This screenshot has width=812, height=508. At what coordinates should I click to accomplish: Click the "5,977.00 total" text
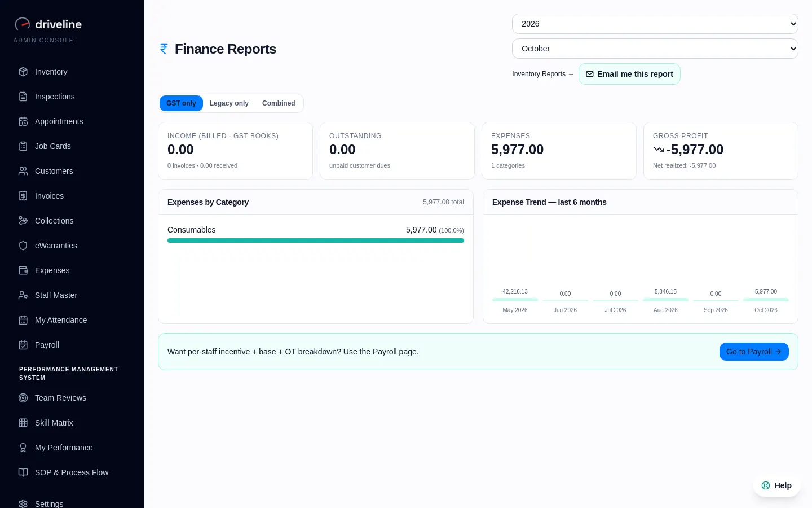pyautogui.click(x=443, y=202)
